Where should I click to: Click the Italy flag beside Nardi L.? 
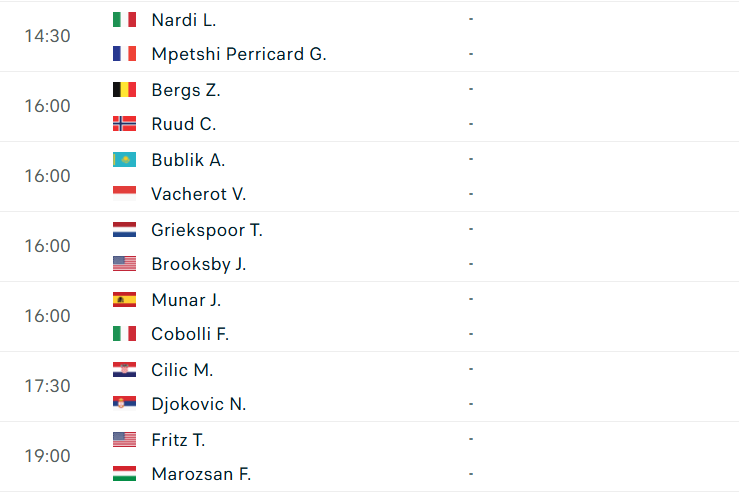coord(124,20)
